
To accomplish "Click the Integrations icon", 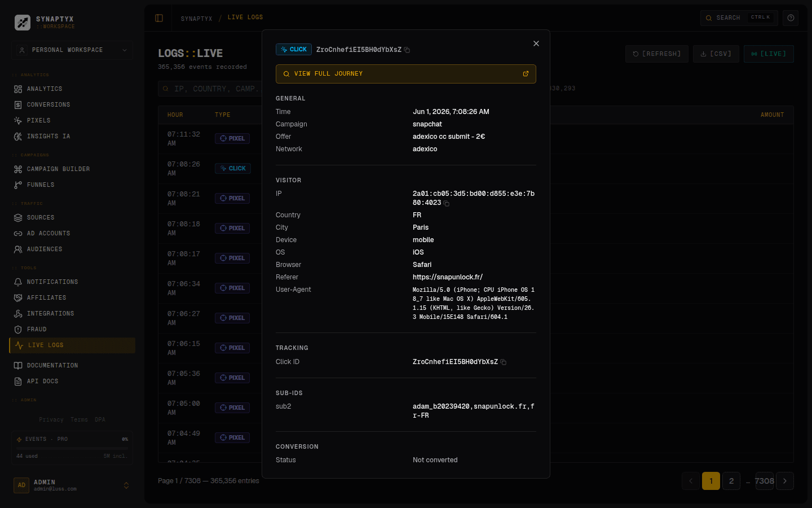I will click(x=18, y=314).
